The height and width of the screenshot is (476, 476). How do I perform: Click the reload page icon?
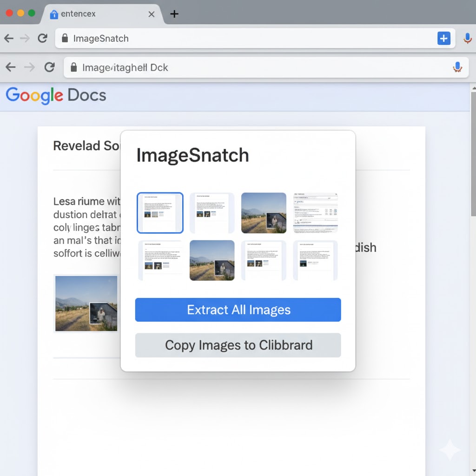coord(42,38)
